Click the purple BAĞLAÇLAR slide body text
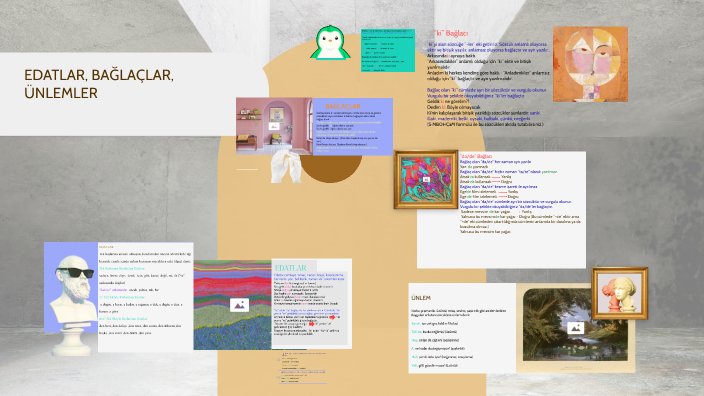The height and width of the screenshot is (396, 704). pyautogui.click(x=349, y=132)
